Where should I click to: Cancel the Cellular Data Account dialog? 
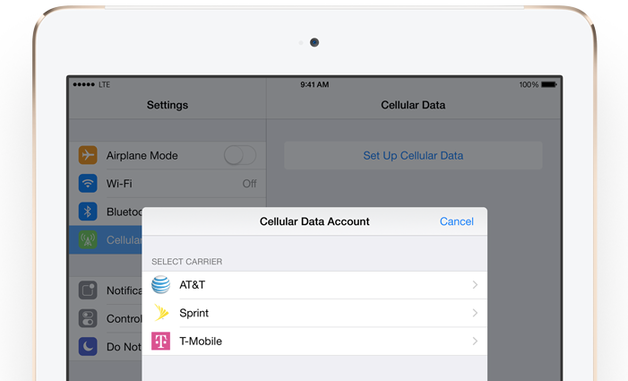(457, 222)
